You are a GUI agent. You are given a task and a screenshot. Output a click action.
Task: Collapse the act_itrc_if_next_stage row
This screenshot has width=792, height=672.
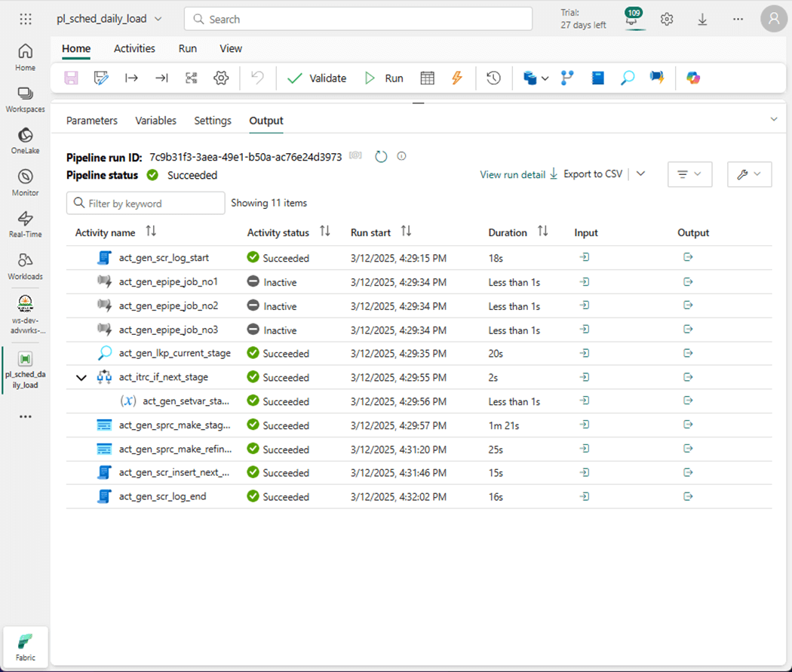tap(81, 378)
